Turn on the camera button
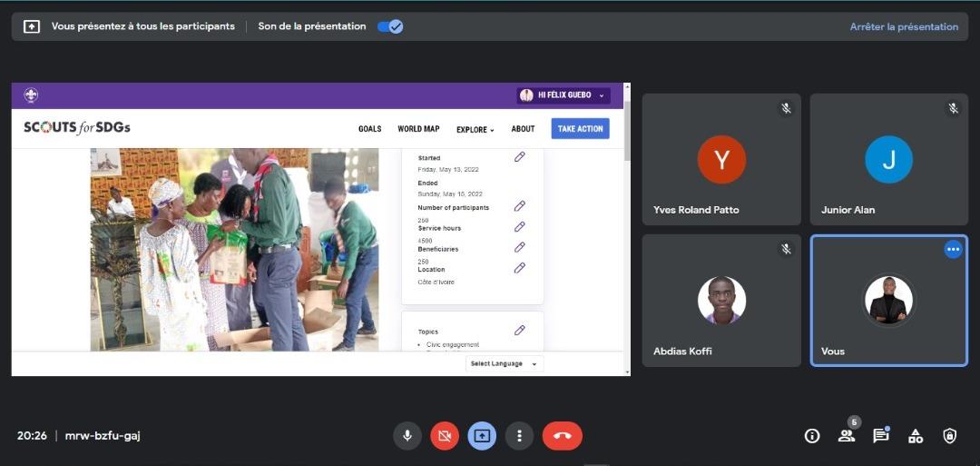Image resolution: width=980 pixels, height=466 pixels. click(445, 436)
